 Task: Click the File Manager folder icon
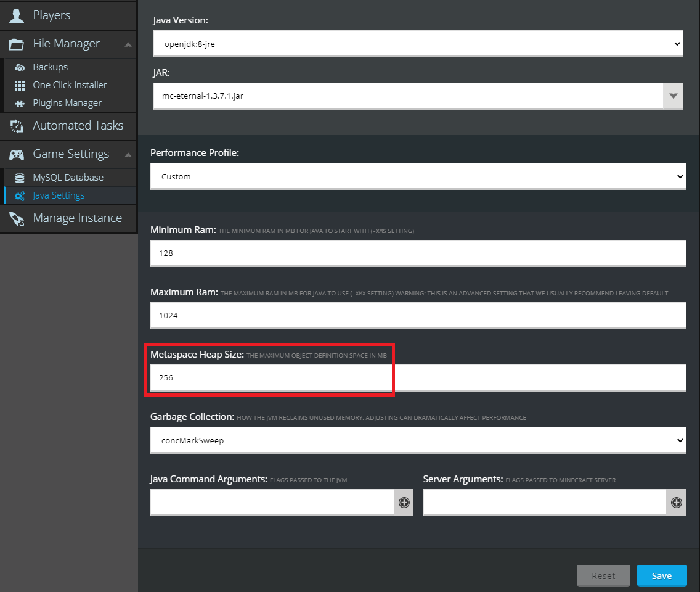[17, 44]
